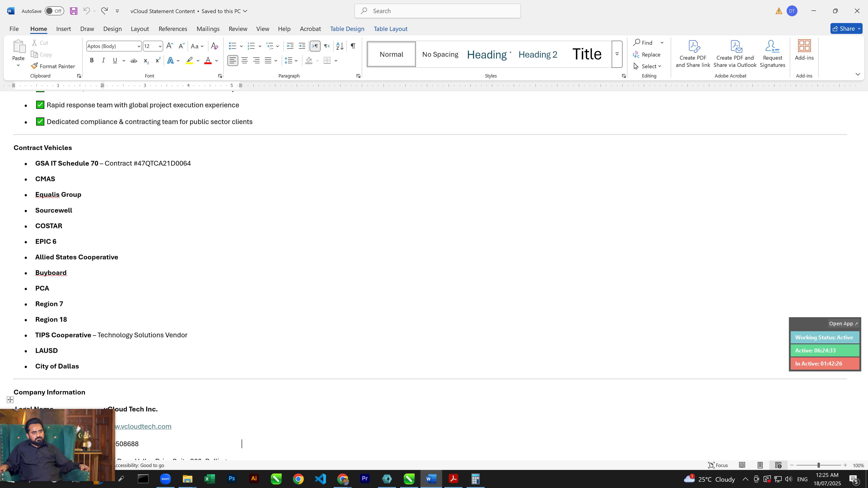The image size is (868, 488).
Task: Click the Increase Font Size icon
Action: [170, 46]
